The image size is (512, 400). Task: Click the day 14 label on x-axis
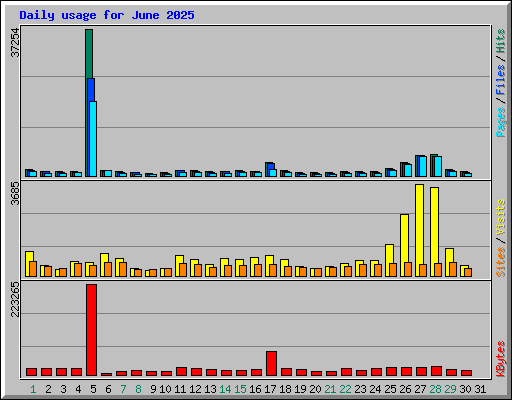click(x=225, y=389)
